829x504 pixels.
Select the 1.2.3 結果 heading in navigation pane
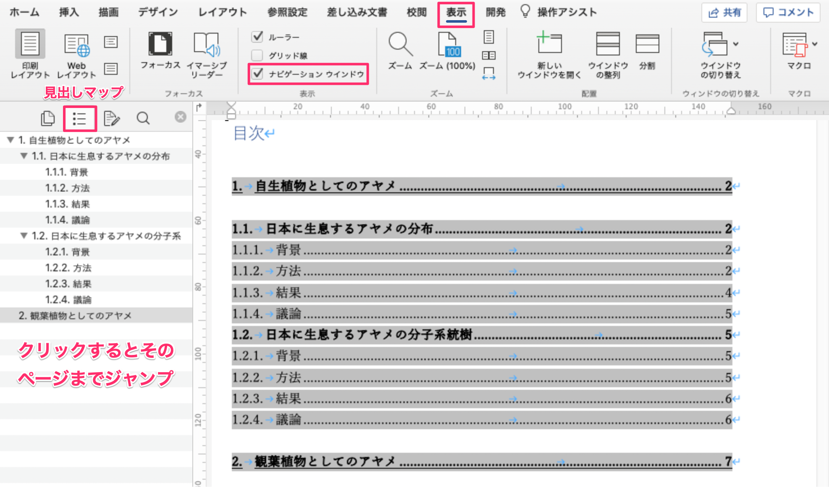click(68, 283)
